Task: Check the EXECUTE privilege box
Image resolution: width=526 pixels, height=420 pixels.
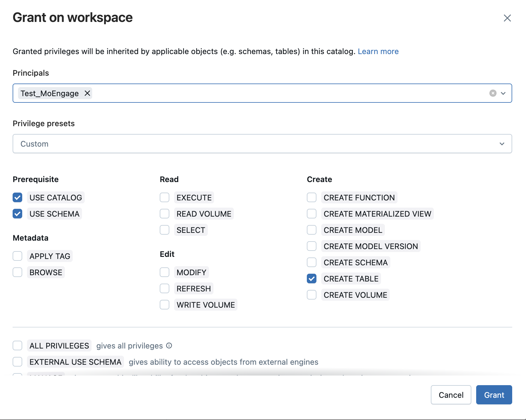Action: pyautogui.click(x=165, y=197)
